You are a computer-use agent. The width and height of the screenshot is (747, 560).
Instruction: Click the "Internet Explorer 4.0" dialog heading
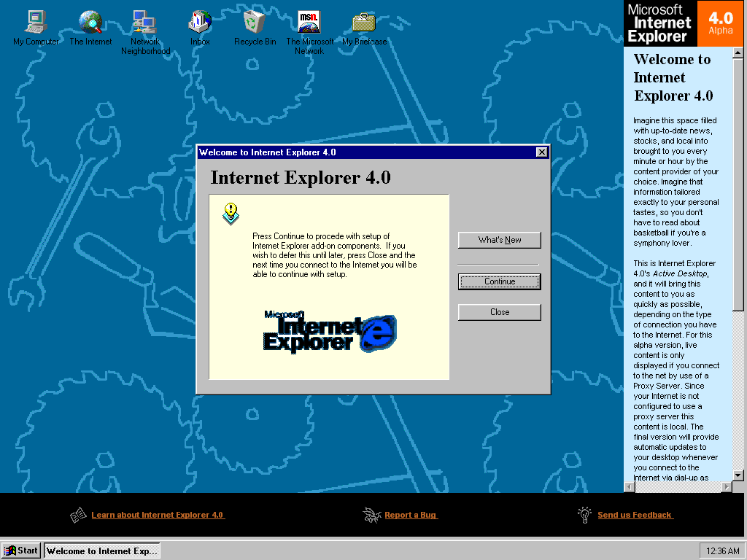coord(301,178)
